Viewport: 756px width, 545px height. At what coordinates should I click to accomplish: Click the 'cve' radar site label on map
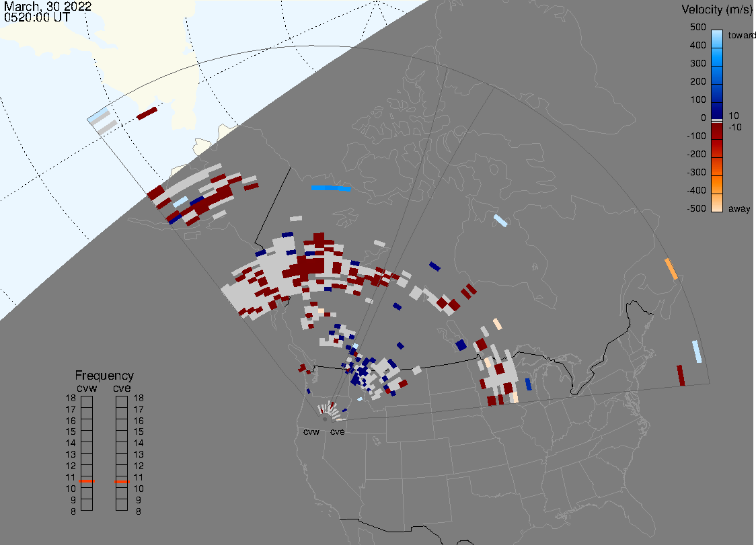338,431
